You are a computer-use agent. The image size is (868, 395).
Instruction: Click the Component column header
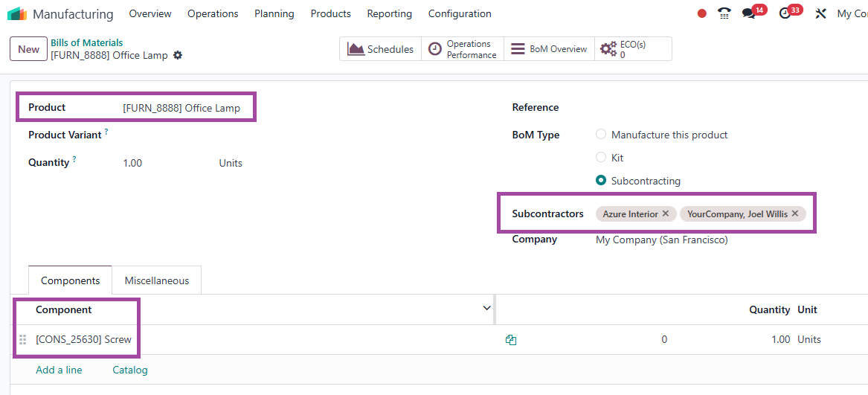pyautogui.click(x=64, y=309)
